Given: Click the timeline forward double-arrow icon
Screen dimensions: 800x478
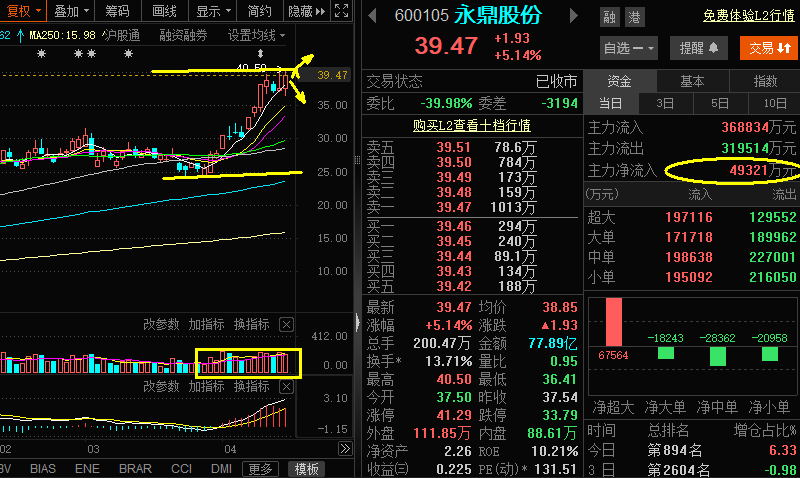Looking at the screenshot, I should click(x=345, y=448).
